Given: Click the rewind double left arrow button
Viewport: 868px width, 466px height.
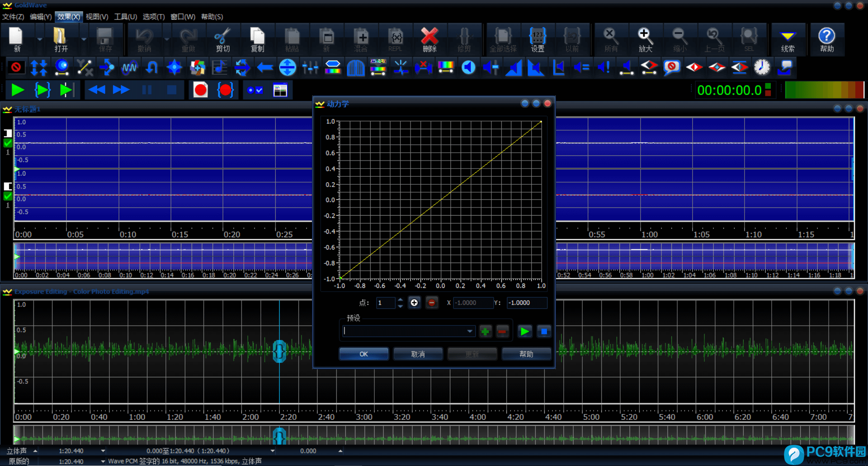Looking at the screenshot, I should point(97,90).
